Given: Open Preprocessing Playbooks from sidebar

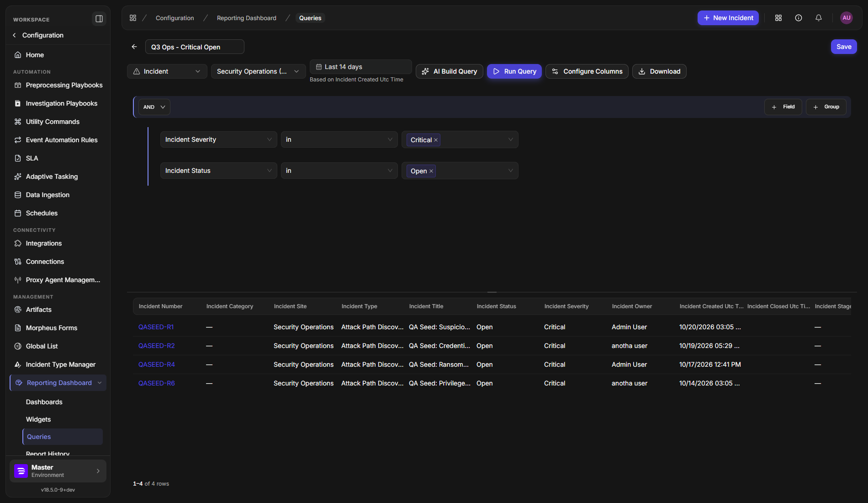Looking at the screenshot, I should click(58, 85).
